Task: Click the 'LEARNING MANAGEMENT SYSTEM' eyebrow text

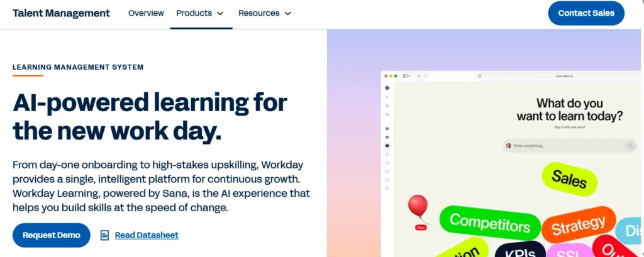Action: [x=78, y=67]
